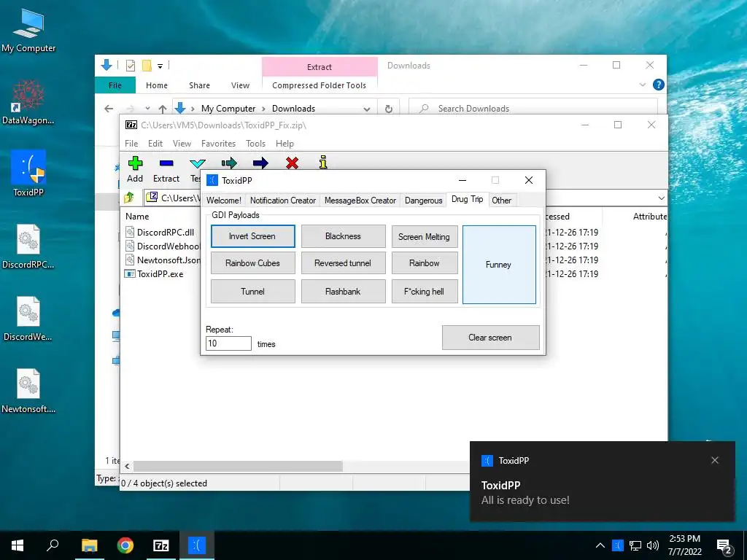Screen dimensions: 747x560
Task: Click Invert Screen button
Action: [x=252, y=236]
